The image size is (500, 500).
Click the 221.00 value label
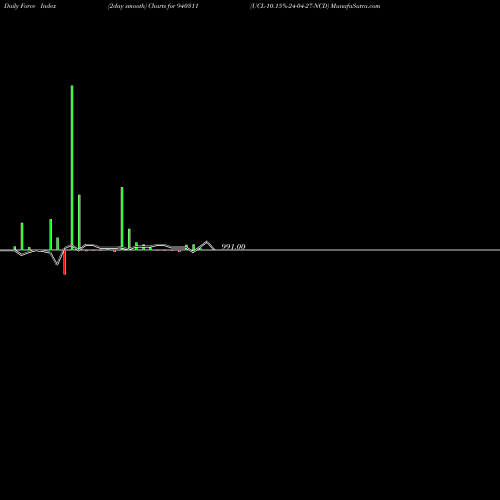pyautogui.click(x=233, y=247)
